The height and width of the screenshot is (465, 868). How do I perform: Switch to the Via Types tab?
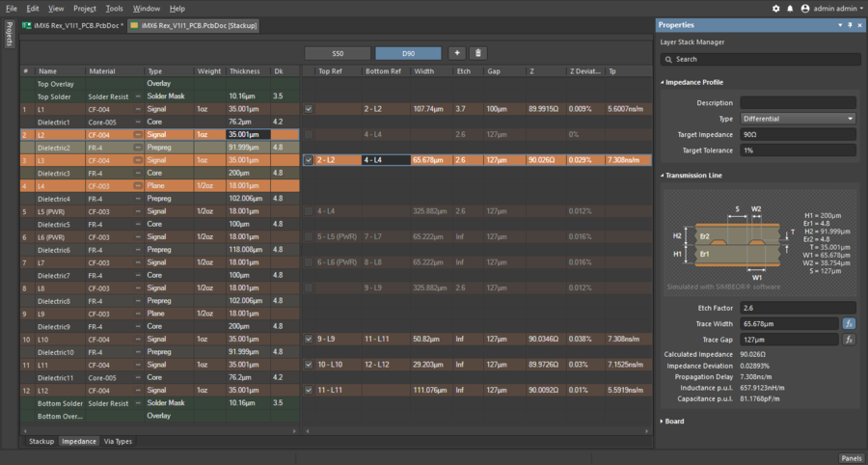[118, 441]
